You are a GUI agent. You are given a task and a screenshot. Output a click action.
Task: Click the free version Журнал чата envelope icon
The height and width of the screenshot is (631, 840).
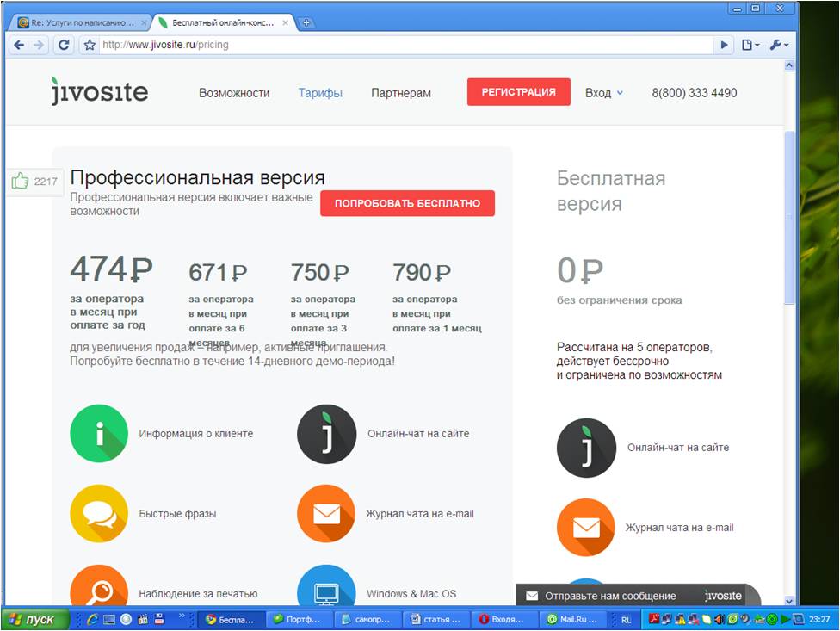(x=587, y=528)
